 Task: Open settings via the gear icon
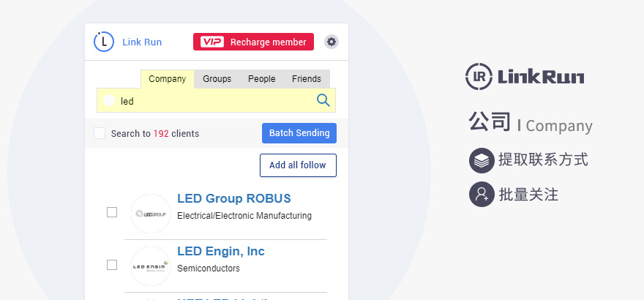coord(332,42)
